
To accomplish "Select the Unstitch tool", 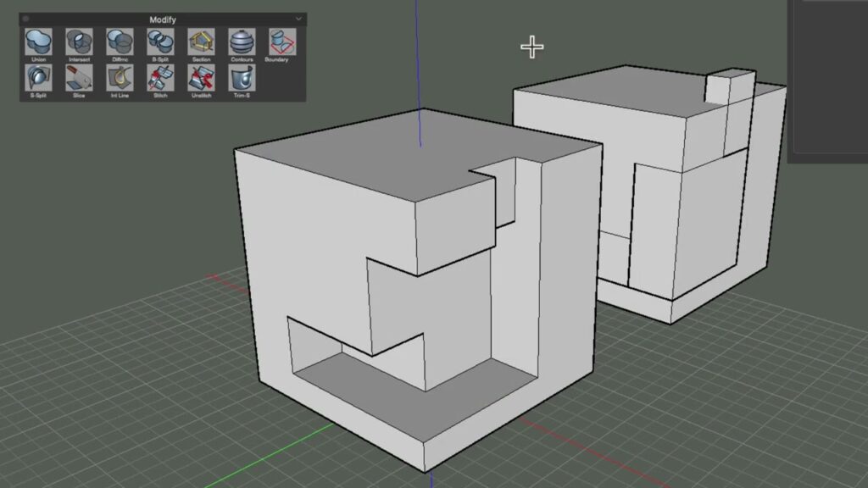I will click(x=200, y=78).
